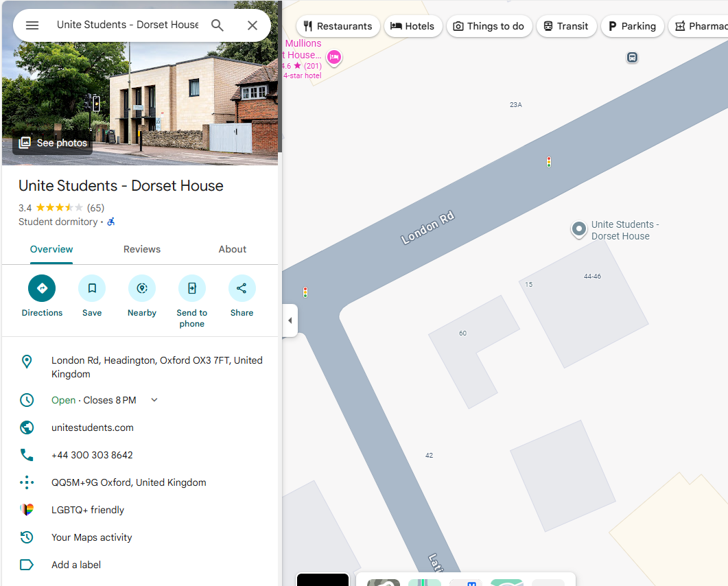This screenshot has height=586, width=728.
Task: Switch to the Reviews tab
Action: click(x=142, y=249)
